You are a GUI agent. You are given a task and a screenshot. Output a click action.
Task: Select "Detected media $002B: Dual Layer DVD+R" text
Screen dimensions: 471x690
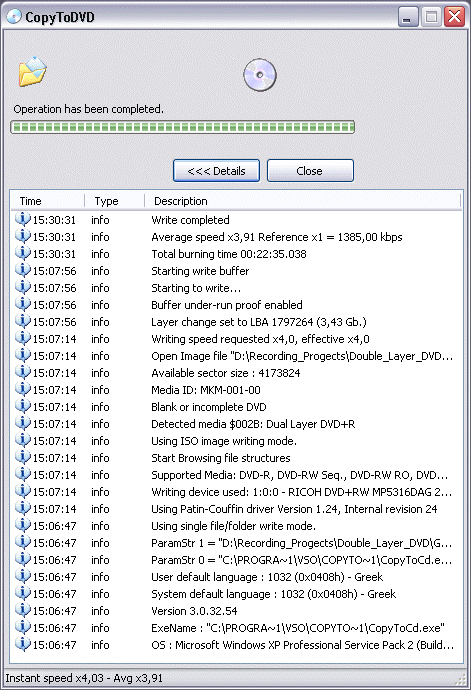pos(253,424)
